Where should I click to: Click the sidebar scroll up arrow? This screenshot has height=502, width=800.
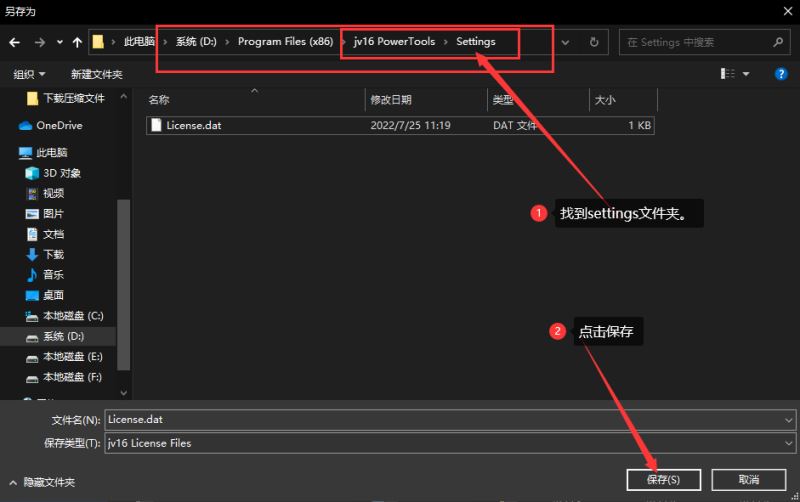(x=123, y=96)
